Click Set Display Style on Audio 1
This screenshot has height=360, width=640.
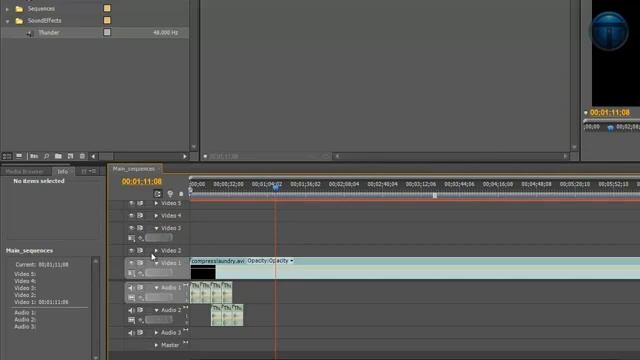tap(131, 298)
